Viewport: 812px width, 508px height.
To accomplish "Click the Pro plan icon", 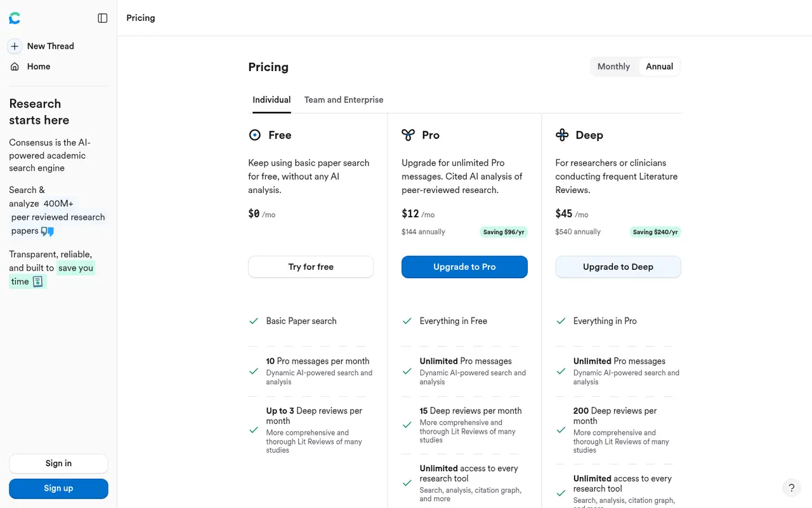I will pyautogui.click(x=409, y=135).
